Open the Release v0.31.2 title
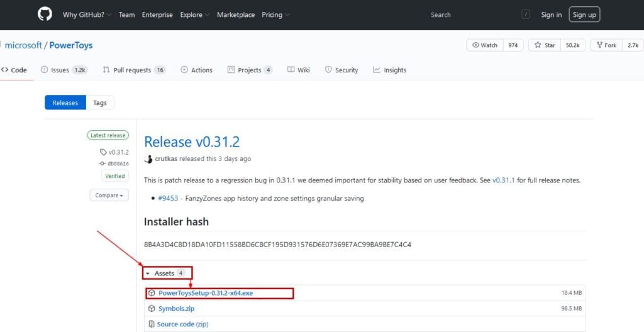This screenshot has width=644, height=332. (x=192, y=141)
